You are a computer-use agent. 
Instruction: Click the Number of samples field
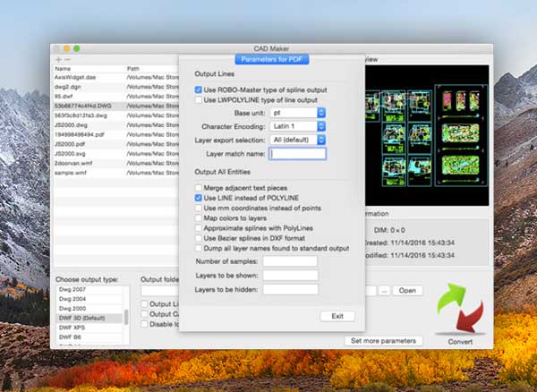[x=290, y=261]
